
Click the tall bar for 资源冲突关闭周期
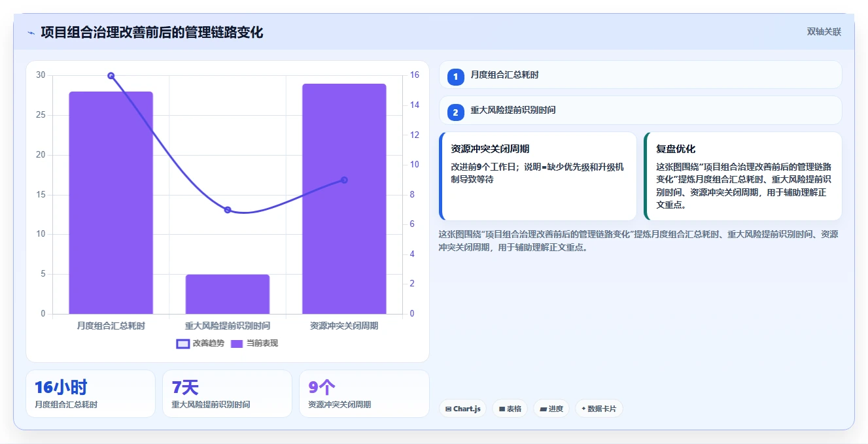(x=344, y=199)
